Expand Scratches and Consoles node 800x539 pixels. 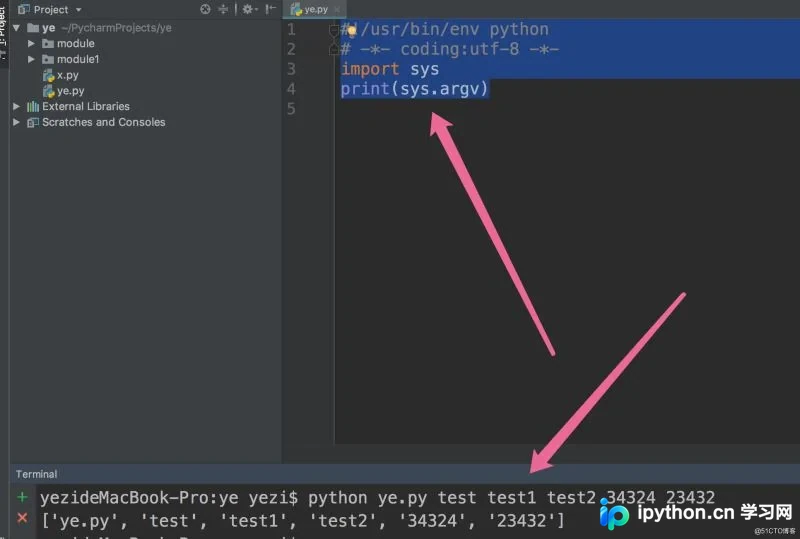pos(16,122)
